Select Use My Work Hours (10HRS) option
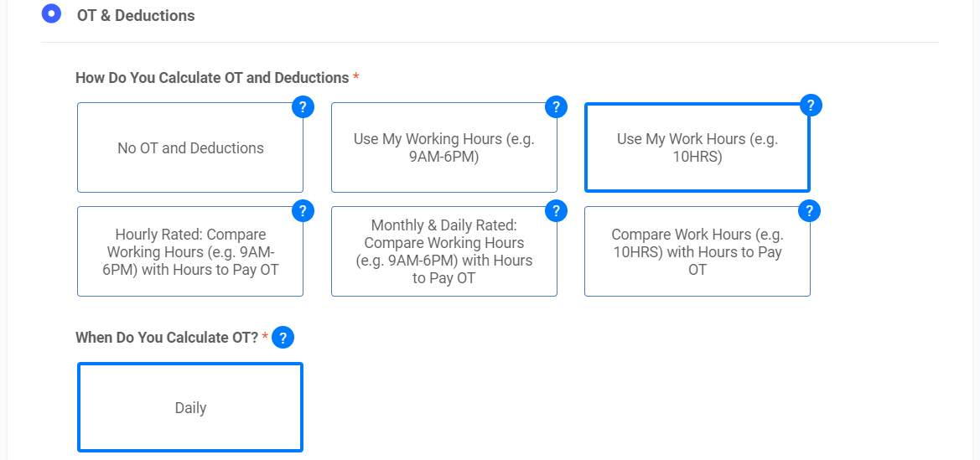 click(697, 148)
